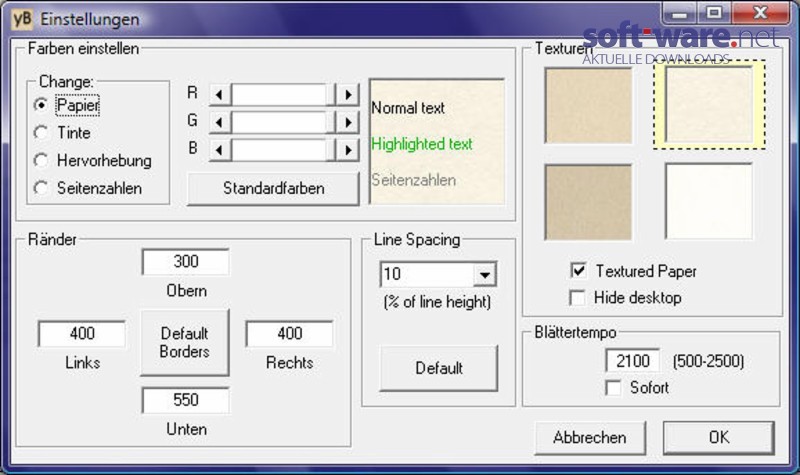Open the Line Spacing dropdown arrow

pos(485,274)
